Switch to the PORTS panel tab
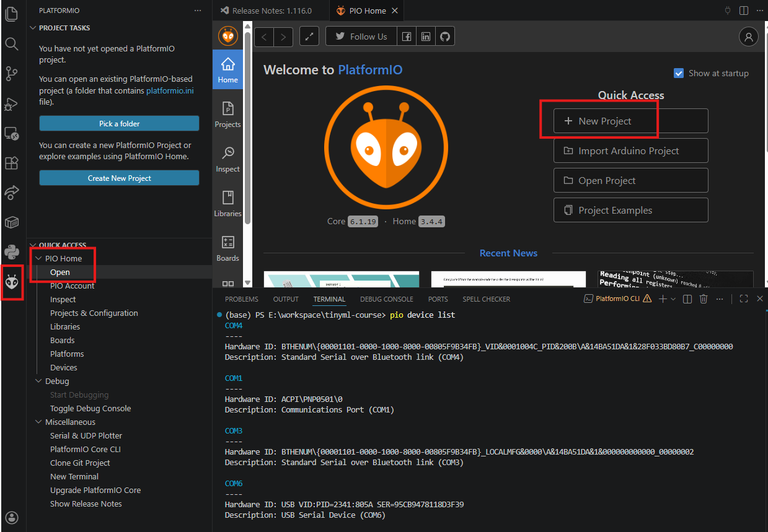The image size is (768, 532). [438, 299]
